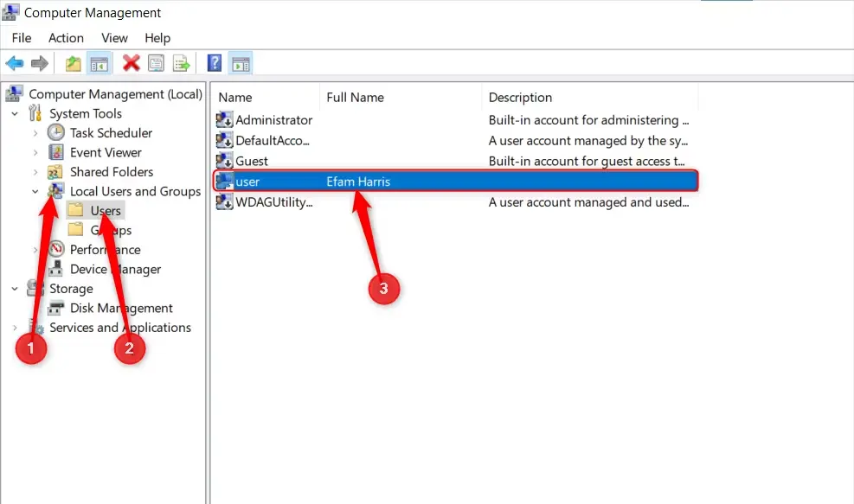Expand the Event Viewer node

[35, 152]
